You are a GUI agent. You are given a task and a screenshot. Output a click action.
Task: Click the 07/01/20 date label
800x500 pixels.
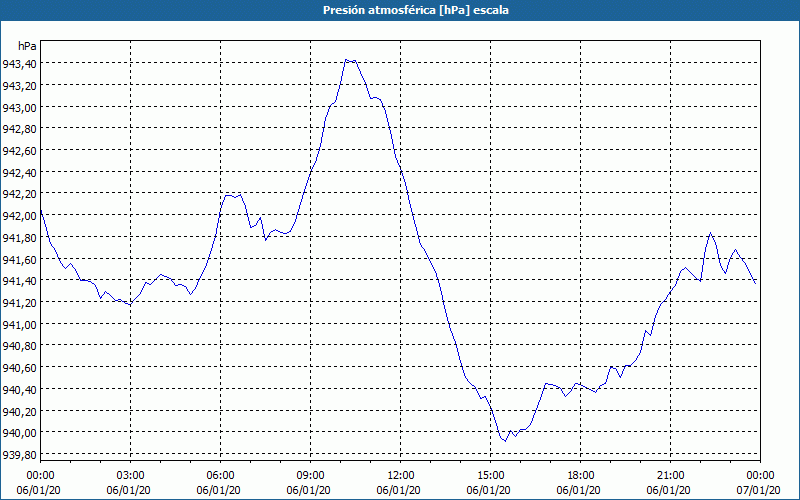[758, 490]
